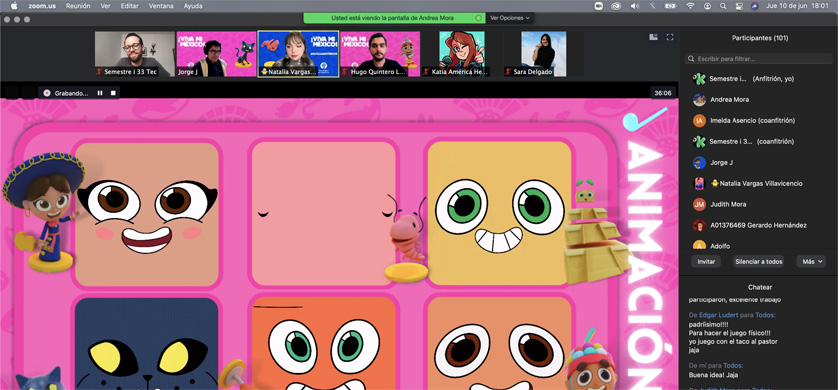838x390 pixels.
Task: Click the Invitar button
Action: (706, 262)
